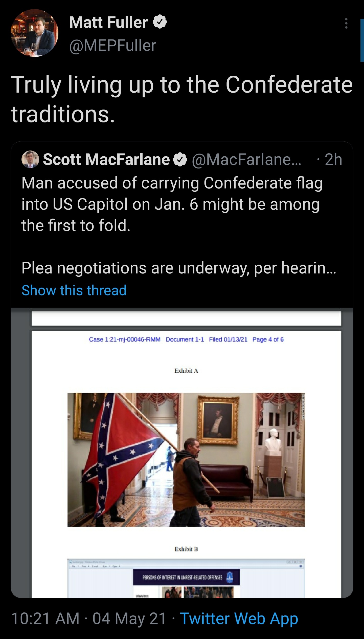This screenshot has height=639, width=364.
Task: Click the Persons of Interest banner in Exhibit B
Action: coord(186,578)
